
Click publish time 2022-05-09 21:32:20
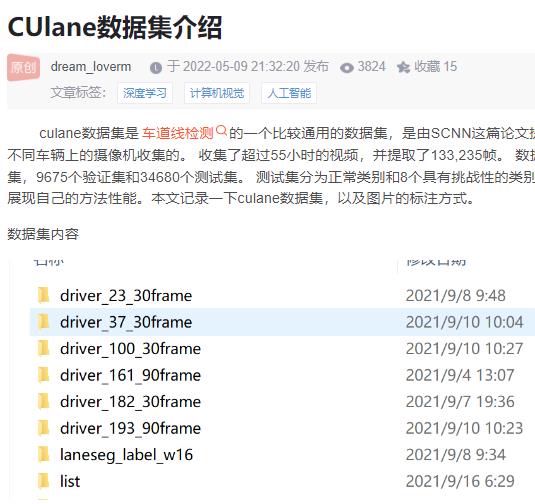point(242,67)
